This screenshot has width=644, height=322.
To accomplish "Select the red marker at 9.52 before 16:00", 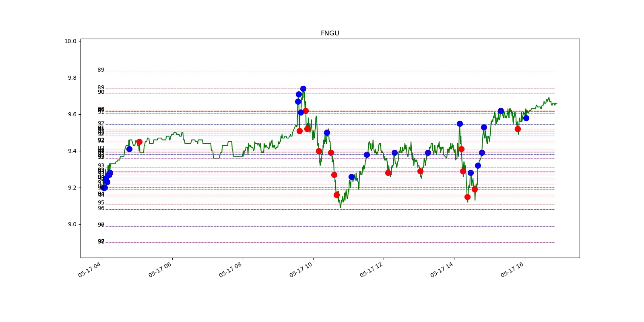I will tap(518, 129).
